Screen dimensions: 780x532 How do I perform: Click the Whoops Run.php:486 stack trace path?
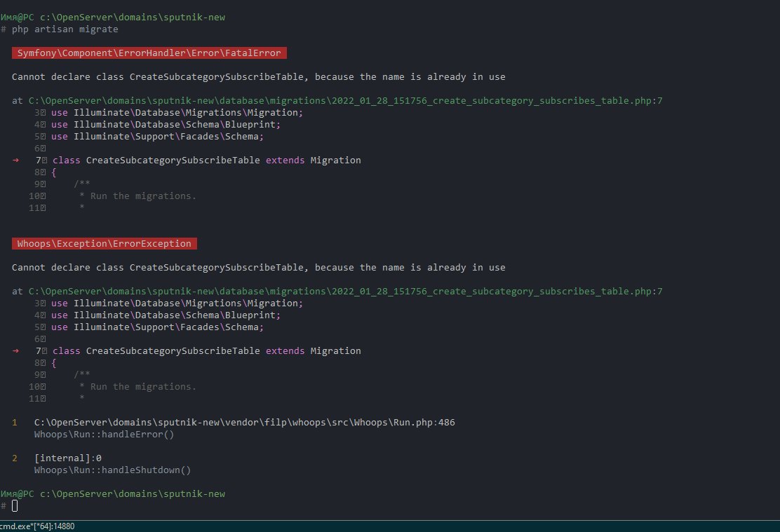pyautogui.click(x=244, y=423)
